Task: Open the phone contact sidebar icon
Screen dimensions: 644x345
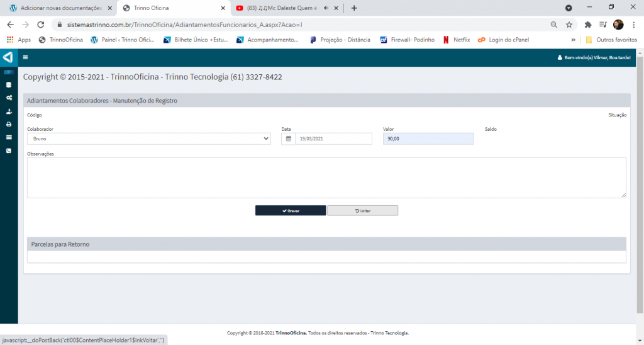Action: (x=9, y=151)
